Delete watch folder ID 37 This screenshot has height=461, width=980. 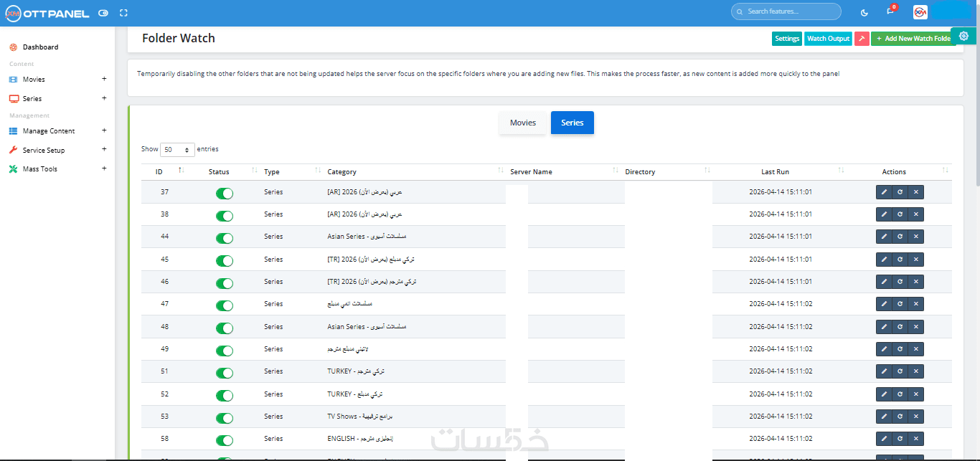pyautogui.click(x=916, y=192)
